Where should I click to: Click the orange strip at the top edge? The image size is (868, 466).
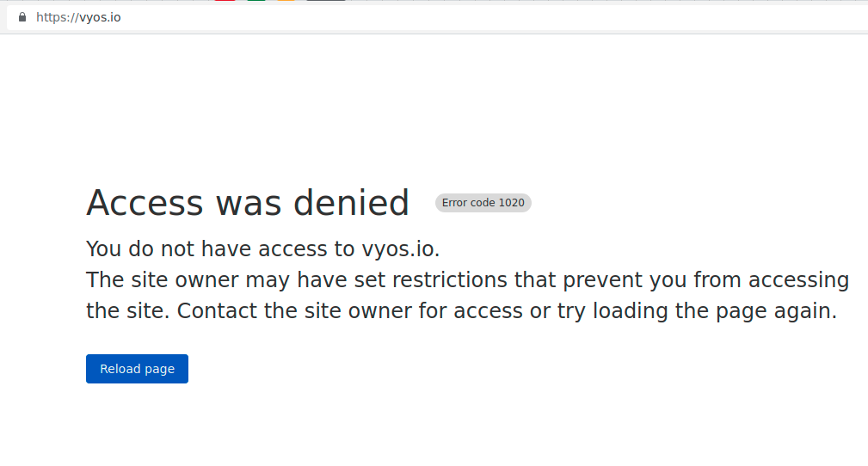286,1
